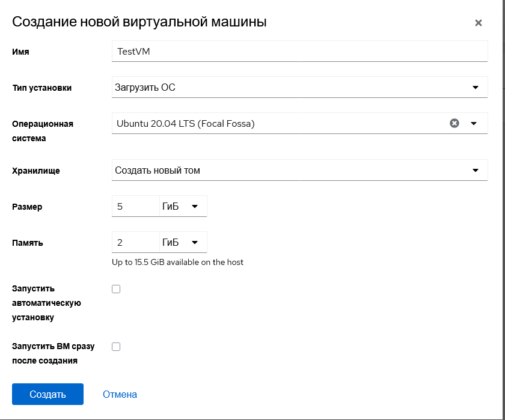The image size is (505, 420).
Task: Click the Память label
Action: pos(28,243)
